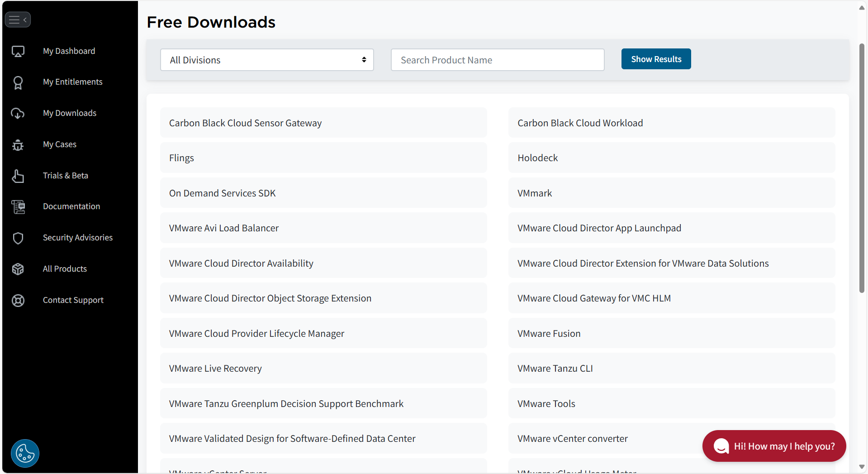Viewport: 868px width, 474px height.
Task: Click the Documentation pages icon
Action: coord(18,207)
